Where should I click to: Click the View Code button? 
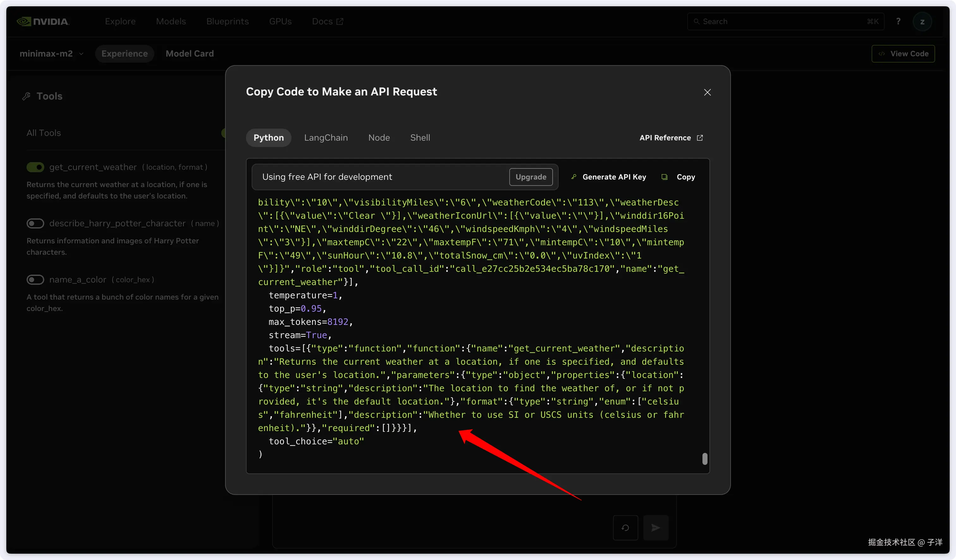(903, 54)
